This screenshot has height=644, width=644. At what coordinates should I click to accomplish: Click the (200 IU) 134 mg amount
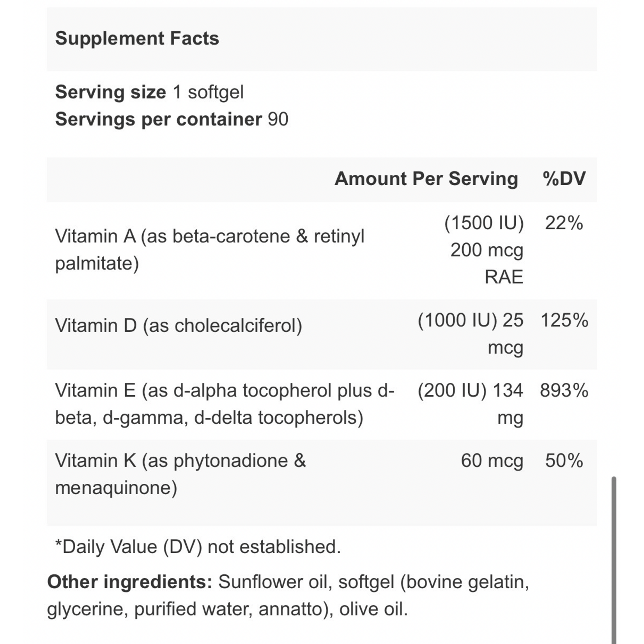coord(471,404)
